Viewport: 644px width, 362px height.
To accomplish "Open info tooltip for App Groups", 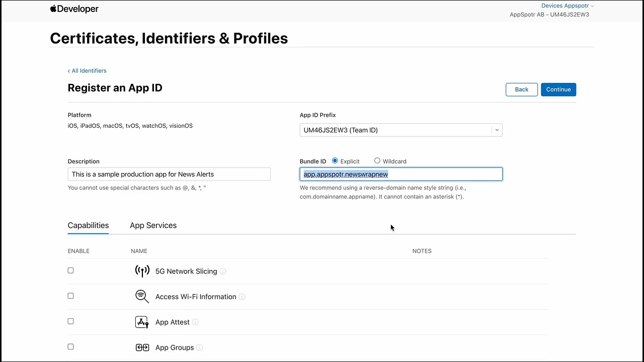I will tap(200, 348).
